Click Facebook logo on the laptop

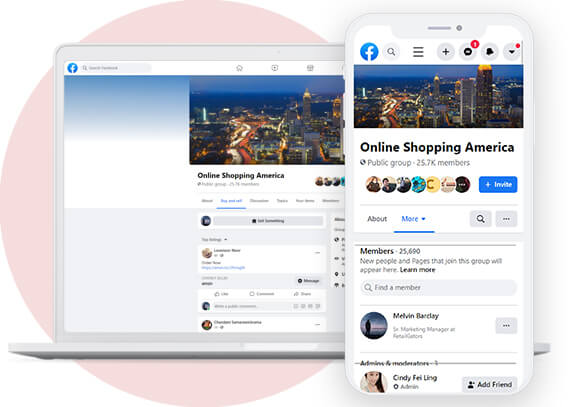(73, 68)
